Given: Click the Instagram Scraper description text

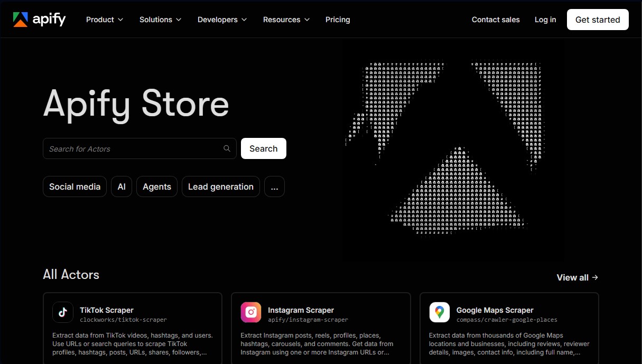Looking at the screenshot, I should [x=317, y=344].
